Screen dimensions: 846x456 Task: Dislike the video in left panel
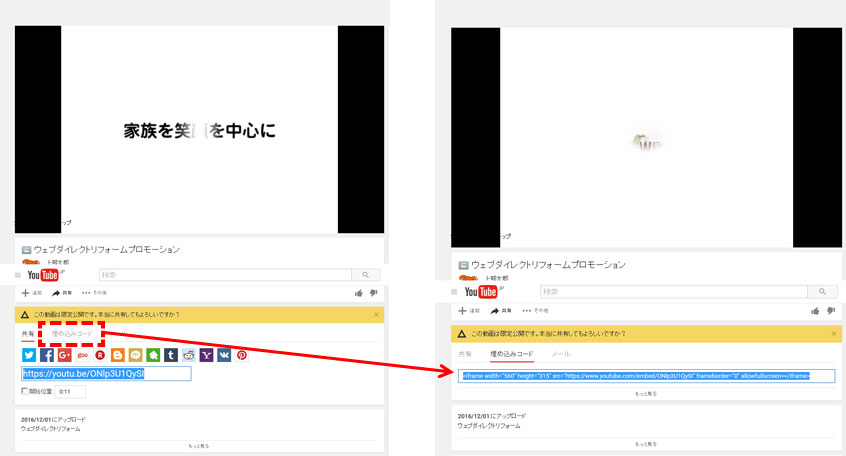click(373, 293)
